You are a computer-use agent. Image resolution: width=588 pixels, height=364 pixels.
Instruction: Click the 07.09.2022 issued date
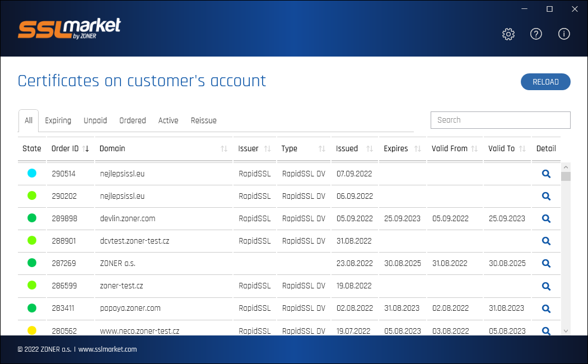(354, 174)
